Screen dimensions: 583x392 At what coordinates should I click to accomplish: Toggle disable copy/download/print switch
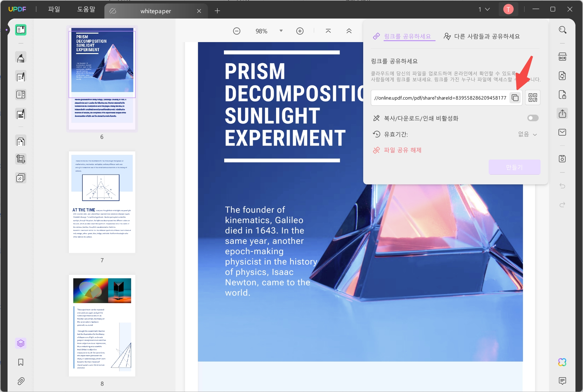[x=533, y=118]
